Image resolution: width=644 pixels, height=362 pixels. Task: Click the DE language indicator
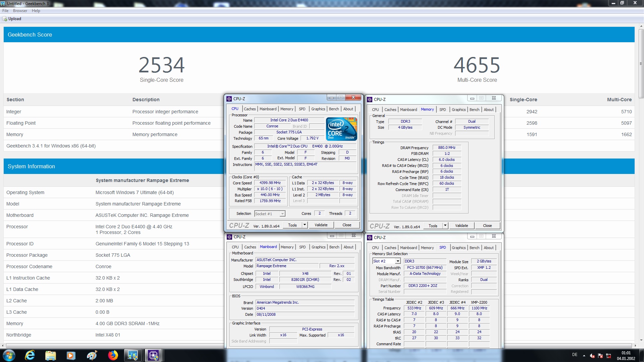coord(575,355)
